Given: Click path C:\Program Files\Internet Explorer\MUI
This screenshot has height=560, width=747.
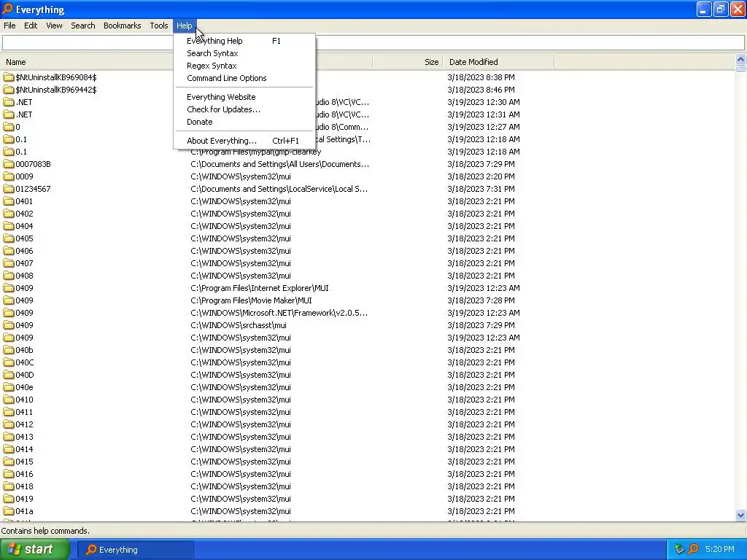Looking at the screenshot, I should point(260,288).
